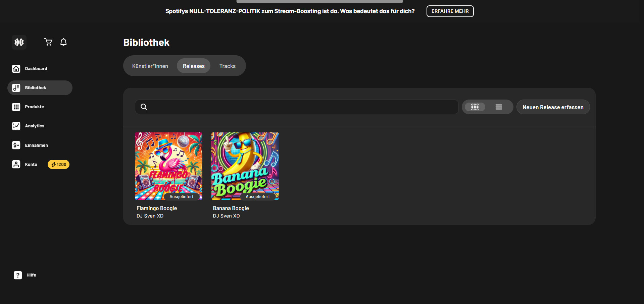Click the ERFAHRE MEHR banner button
This screenshot has width=644, height=304.
(x=450, y=11)
